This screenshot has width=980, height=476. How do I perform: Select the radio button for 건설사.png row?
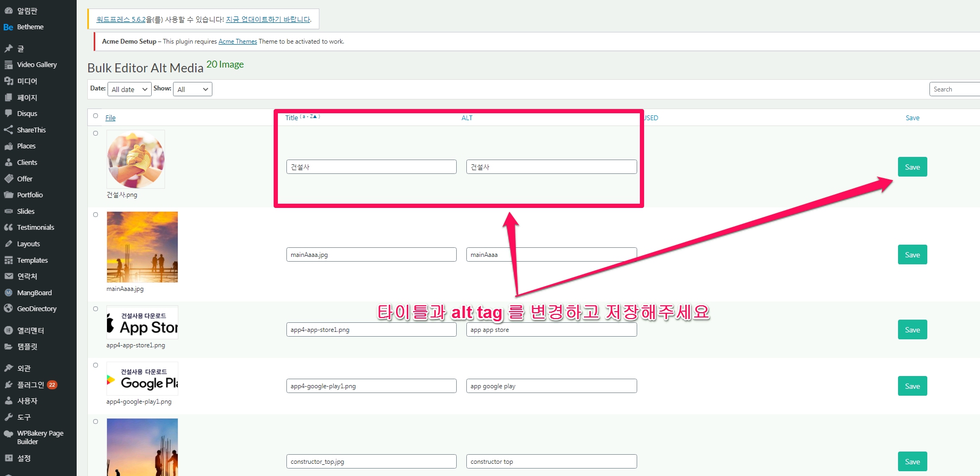pos(96,133)
